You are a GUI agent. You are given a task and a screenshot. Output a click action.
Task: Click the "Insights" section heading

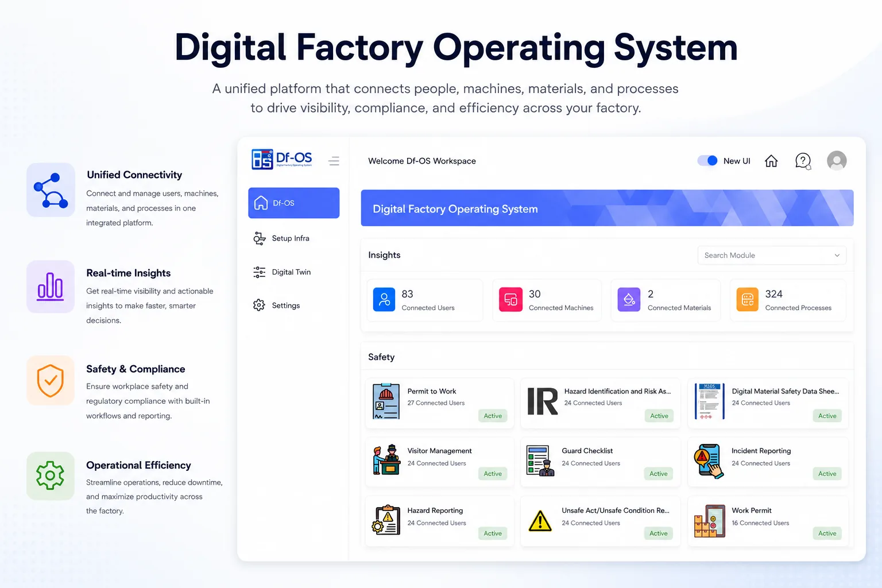384,255
